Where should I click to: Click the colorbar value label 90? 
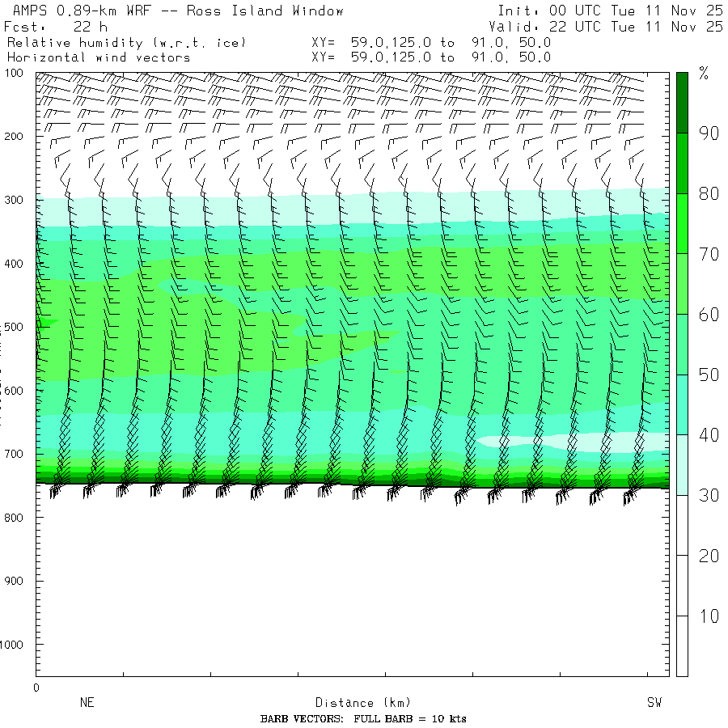point(709,133)
